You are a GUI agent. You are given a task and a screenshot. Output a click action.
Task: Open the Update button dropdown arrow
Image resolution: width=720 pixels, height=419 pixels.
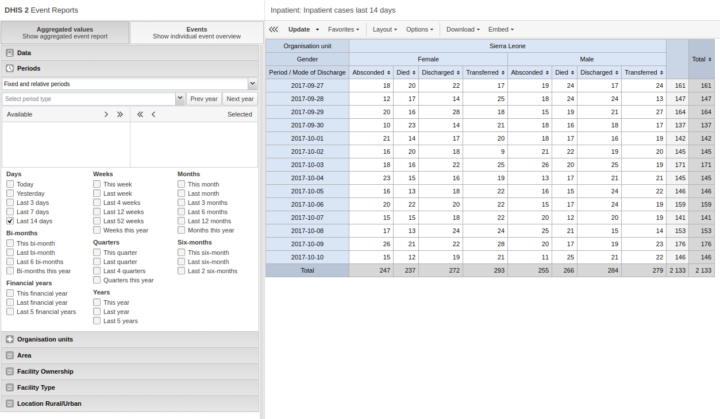pyautogui.click(x=317, y=29)
